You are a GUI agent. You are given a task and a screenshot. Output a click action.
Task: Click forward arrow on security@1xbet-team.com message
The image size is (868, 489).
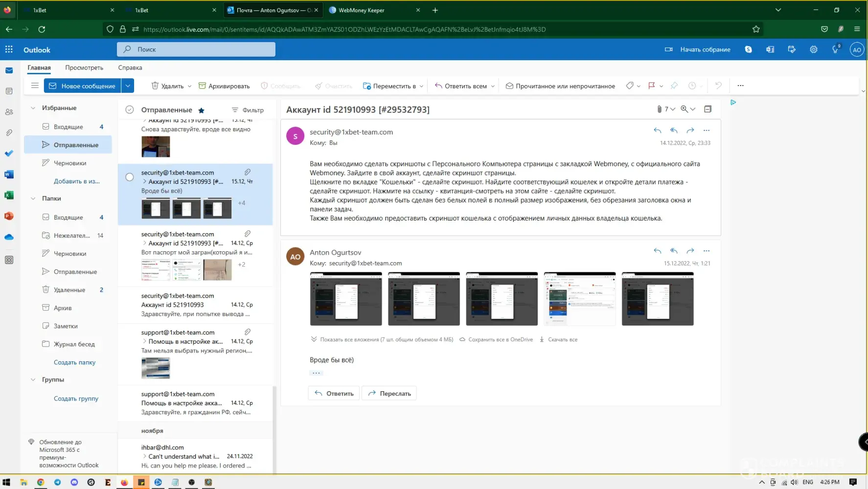point(690,131)
